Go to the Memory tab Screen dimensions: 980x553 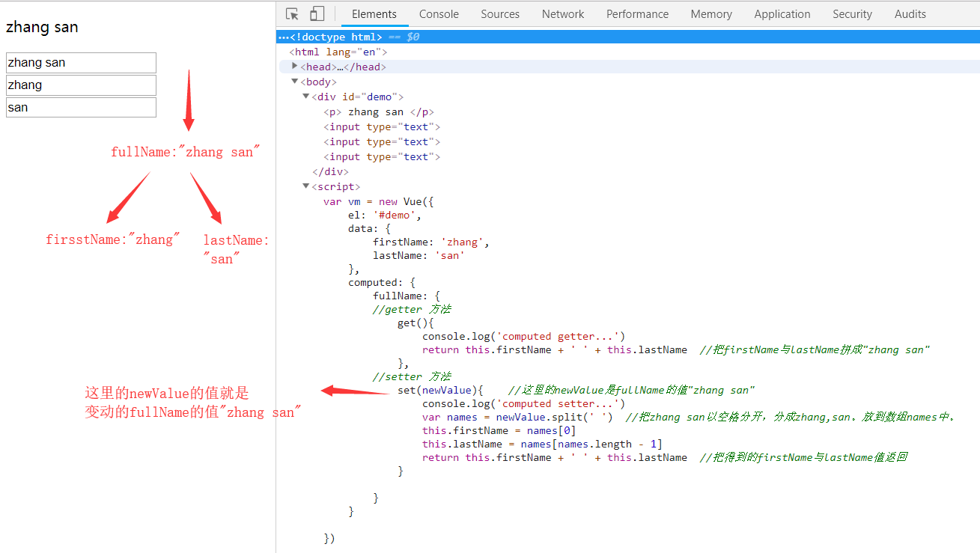711,14
